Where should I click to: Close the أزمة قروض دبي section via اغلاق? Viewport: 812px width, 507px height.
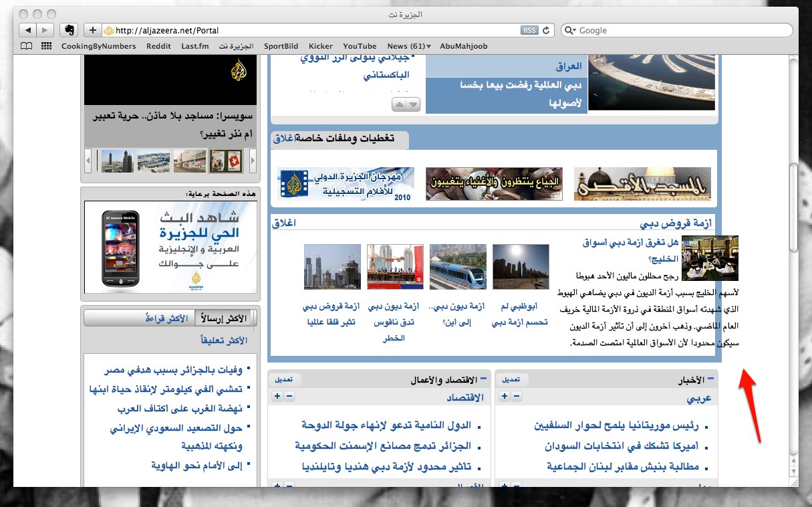click(x=284, y=223)
